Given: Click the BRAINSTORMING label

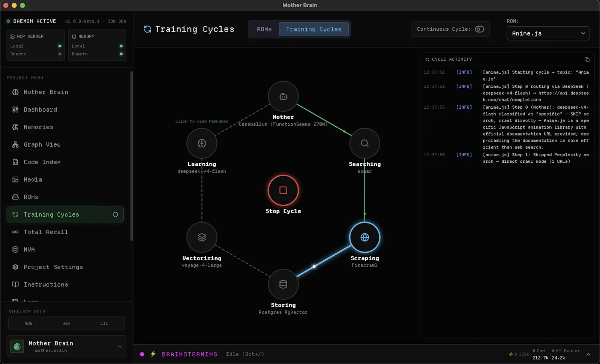Looking at the screenshot, I should 189,354.
